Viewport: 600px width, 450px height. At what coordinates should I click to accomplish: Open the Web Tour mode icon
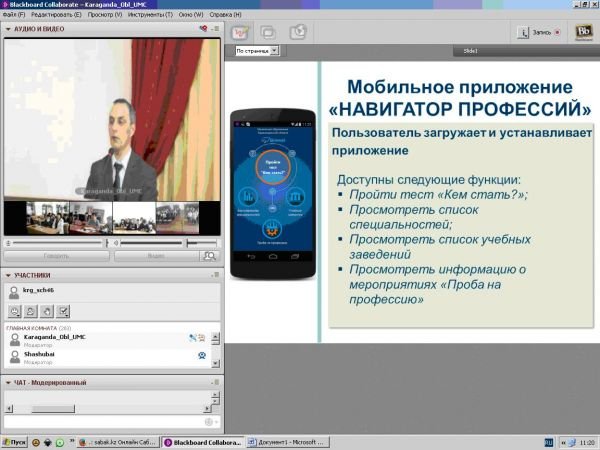pyautogui.click(x=297, y=32)
